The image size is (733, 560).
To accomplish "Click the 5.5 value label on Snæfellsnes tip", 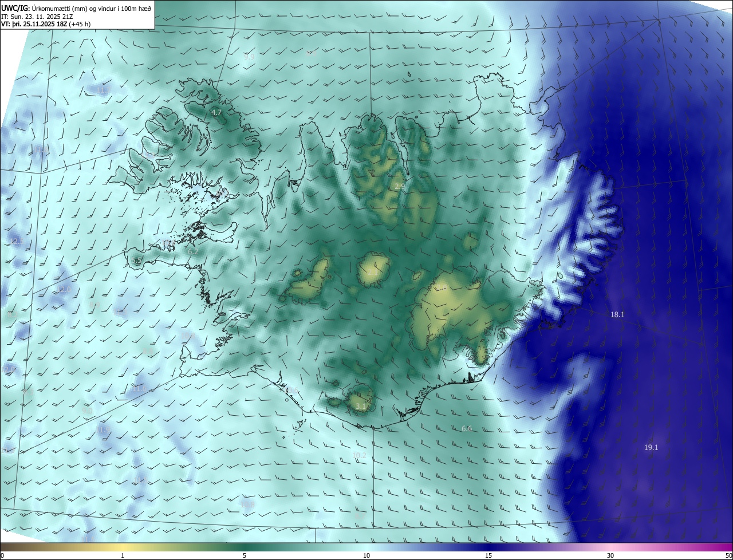I will point(137,262).
